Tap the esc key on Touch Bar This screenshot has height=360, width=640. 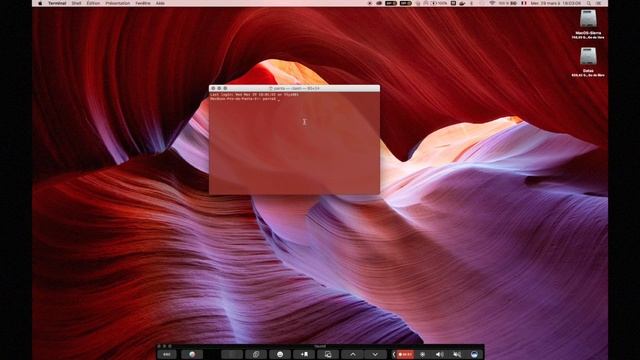(x=167, y=354)
